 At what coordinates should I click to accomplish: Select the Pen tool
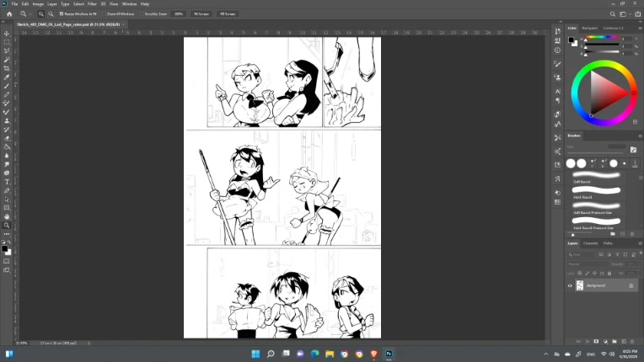7,190
